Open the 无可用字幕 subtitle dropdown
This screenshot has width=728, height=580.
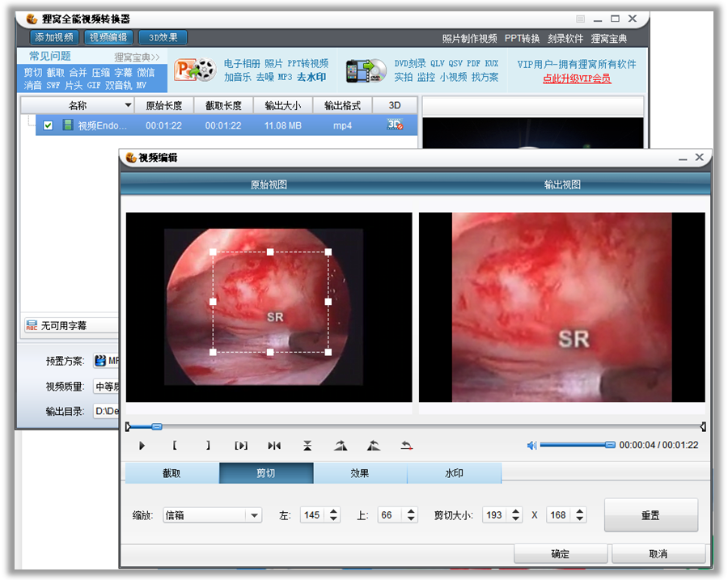pos(69,325)
